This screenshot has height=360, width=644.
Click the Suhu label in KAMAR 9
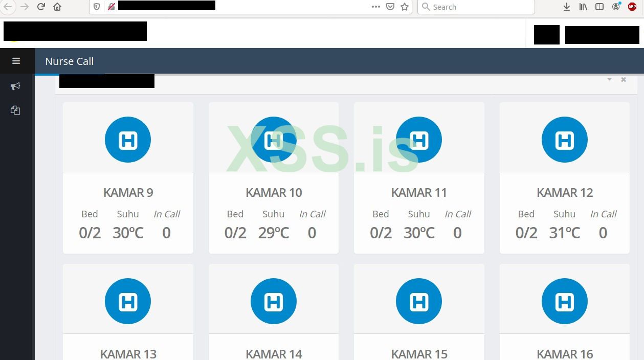(128, 214)
